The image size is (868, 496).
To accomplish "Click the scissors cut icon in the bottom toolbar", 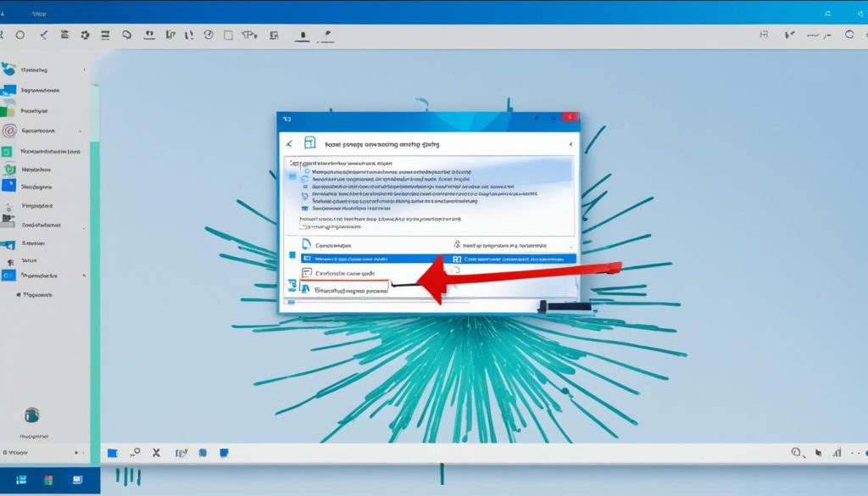I will tap(156, 452).
